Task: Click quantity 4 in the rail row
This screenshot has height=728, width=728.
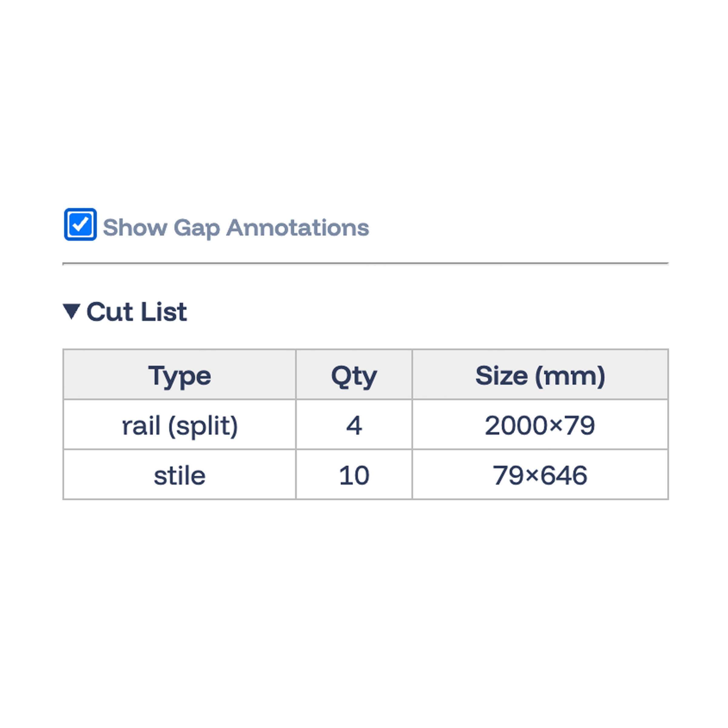Action: [354, 425]
